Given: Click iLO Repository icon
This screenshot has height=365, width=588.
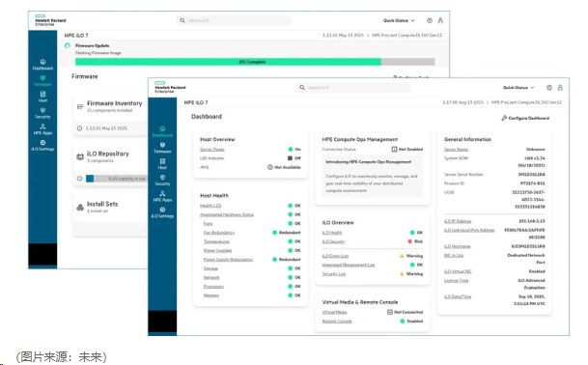Looking at the screenshot, I should [80, 156].
